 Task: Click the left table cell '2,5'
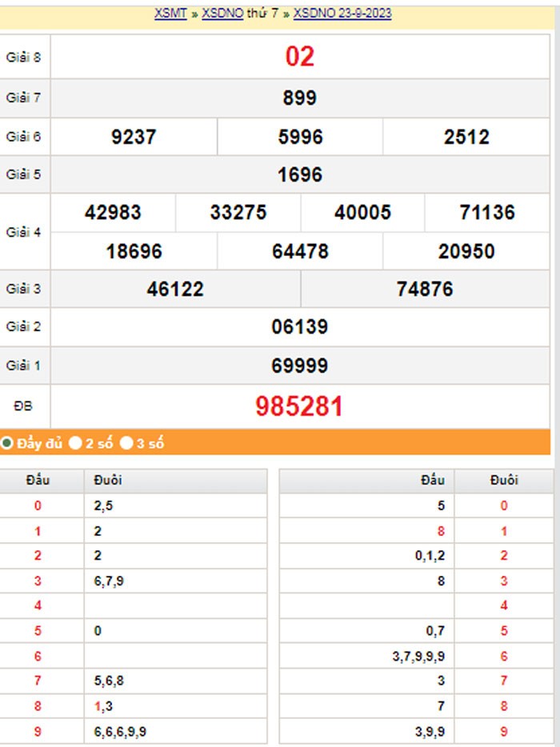pos(103,506)
